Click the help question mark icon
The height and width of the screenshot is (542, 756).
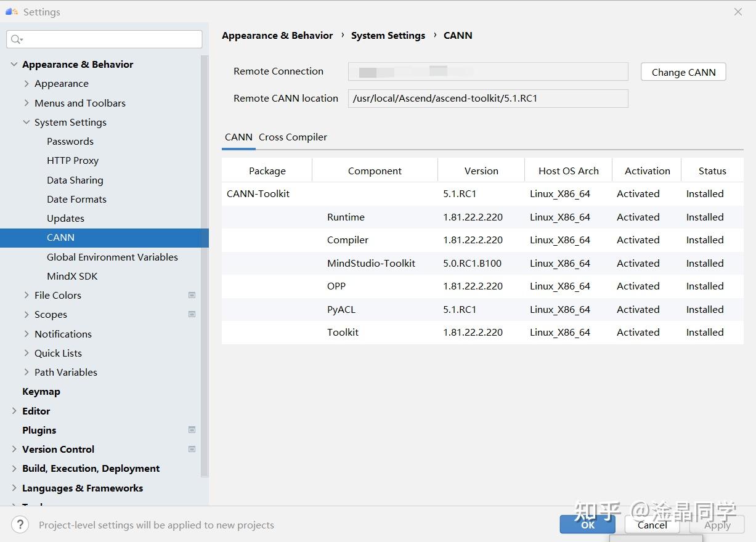[20, 525]
